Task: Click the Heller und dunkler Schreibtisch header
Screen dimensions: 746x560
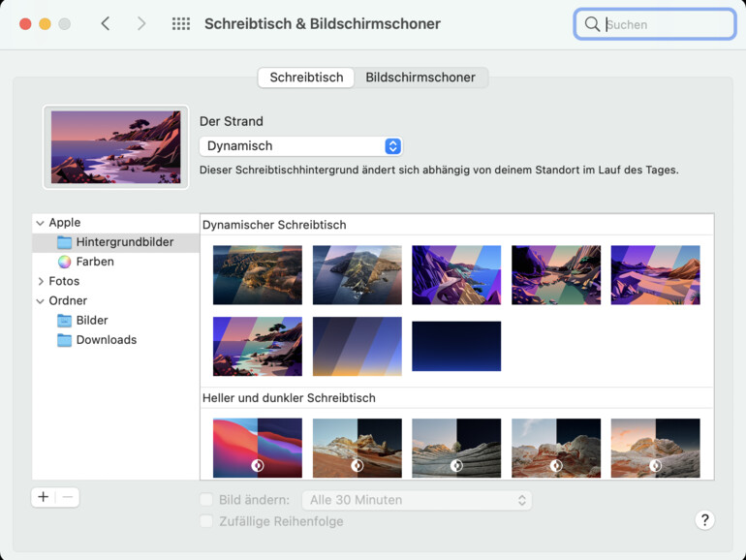Action: (x=289, y=398)
